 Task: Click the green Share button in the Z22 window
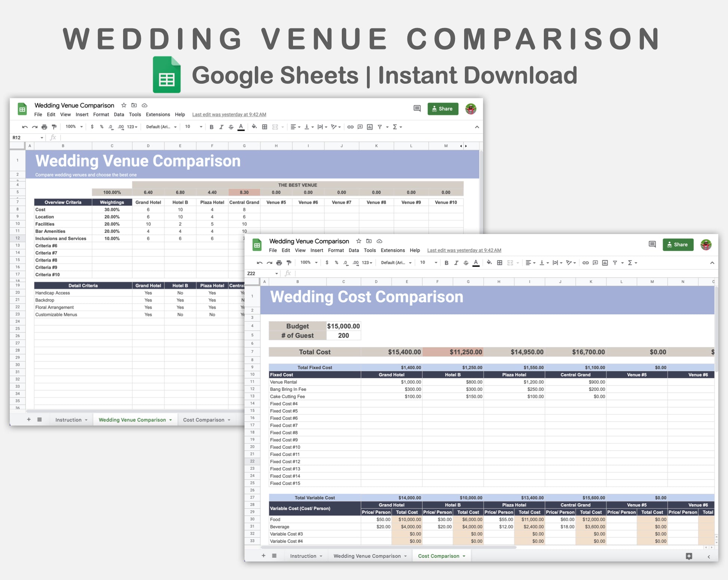tap(678, 245)
